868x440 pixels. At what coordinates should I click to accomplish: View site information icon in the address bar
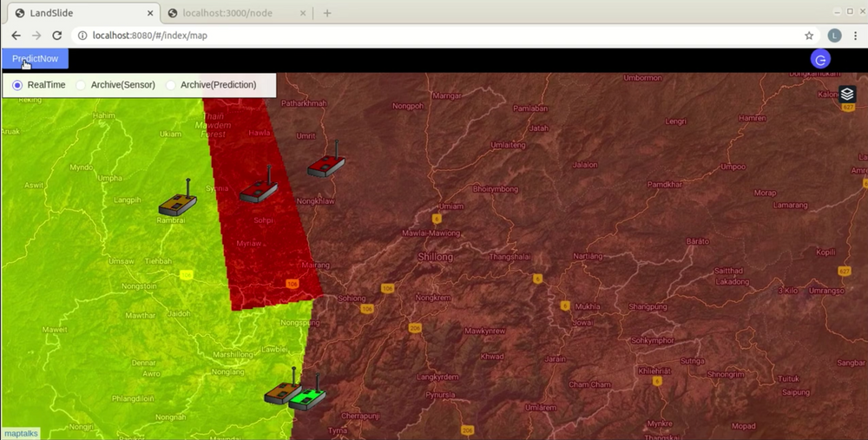pos(82,36)
